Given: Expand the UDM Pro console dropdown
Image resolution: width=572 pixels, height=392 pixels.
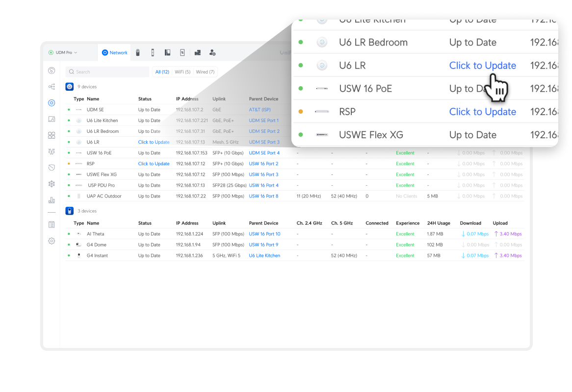Looking at the screenshot, I should (63, 52).
